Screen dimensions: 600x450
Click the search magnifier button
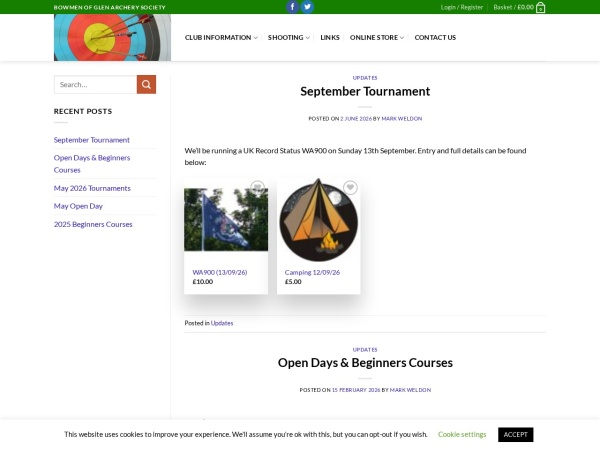(x=146, y=85)
